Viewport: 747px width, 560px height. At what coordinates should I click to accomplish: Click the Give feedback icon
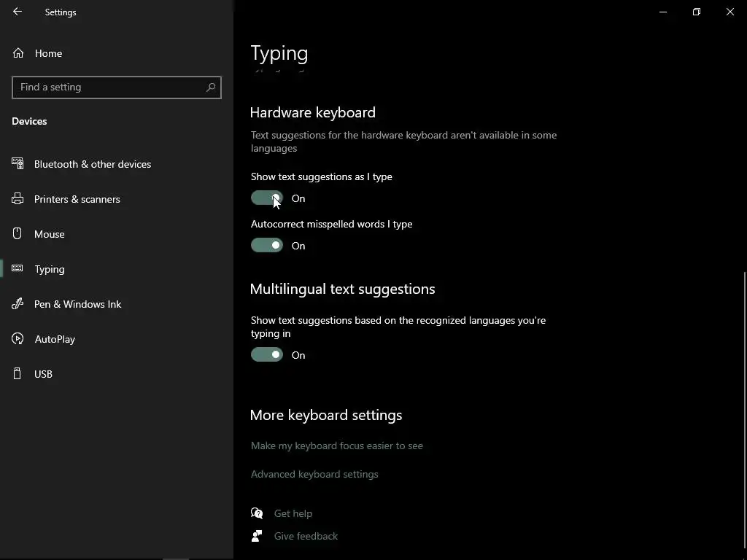(257, 536)
